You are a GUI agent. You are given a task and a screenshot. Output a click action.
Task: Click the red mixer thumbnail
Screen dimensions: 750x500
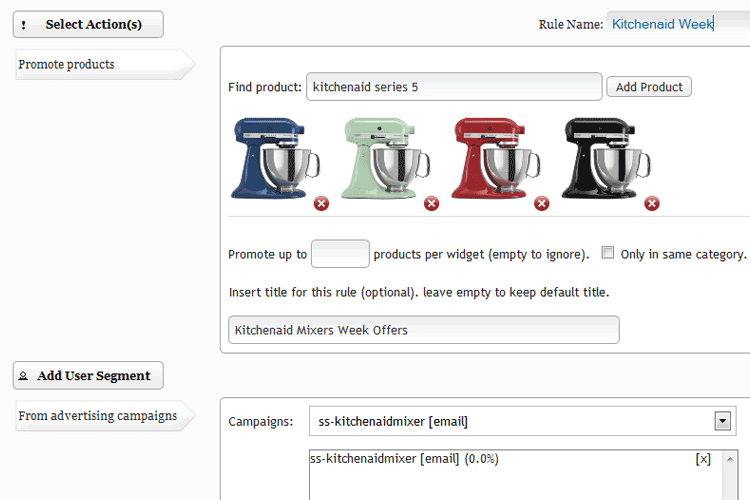[496, 158]
